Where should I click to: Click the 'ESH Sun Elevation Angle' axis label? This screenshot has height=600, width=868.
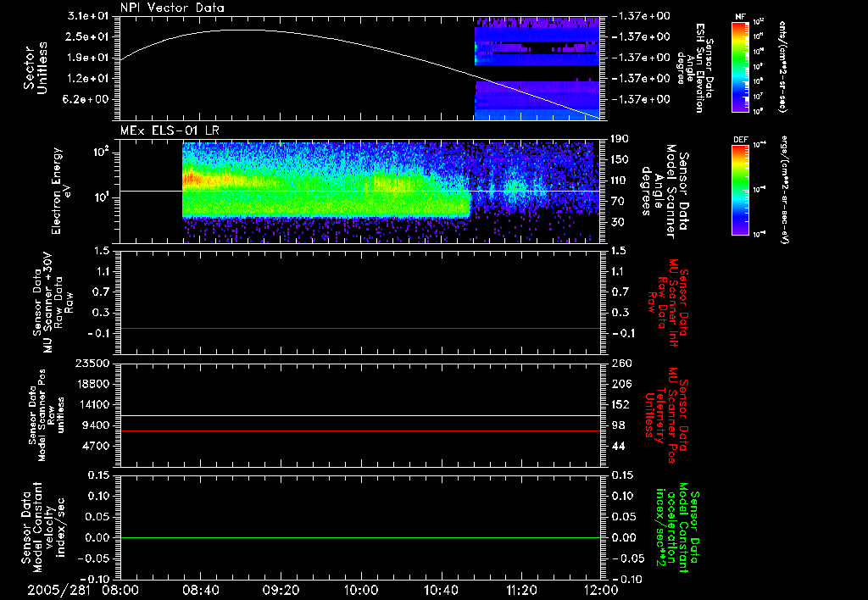[694, 68]
